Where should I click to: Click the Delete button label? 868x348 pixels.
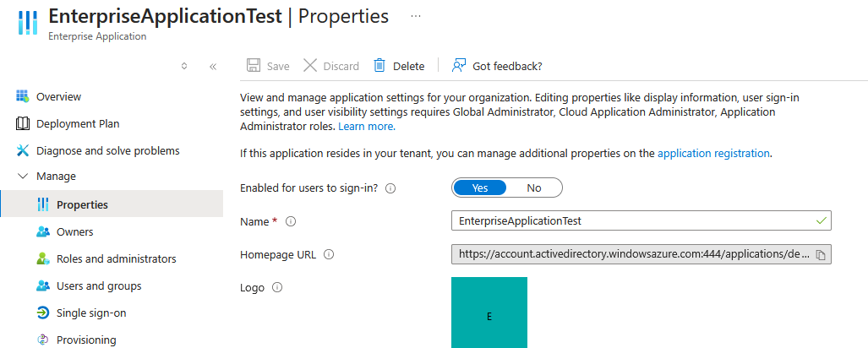[408, 67]
